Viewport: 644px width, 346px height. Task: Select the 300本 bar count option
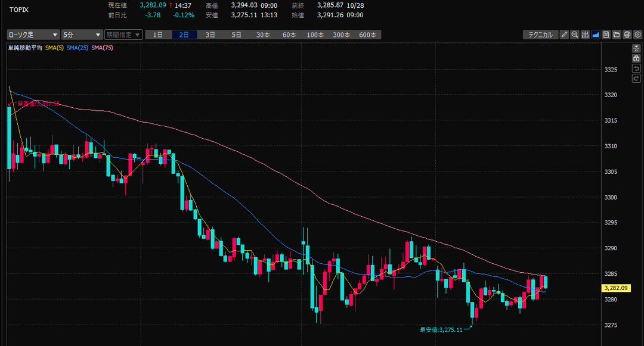click(x=342, y=35)
